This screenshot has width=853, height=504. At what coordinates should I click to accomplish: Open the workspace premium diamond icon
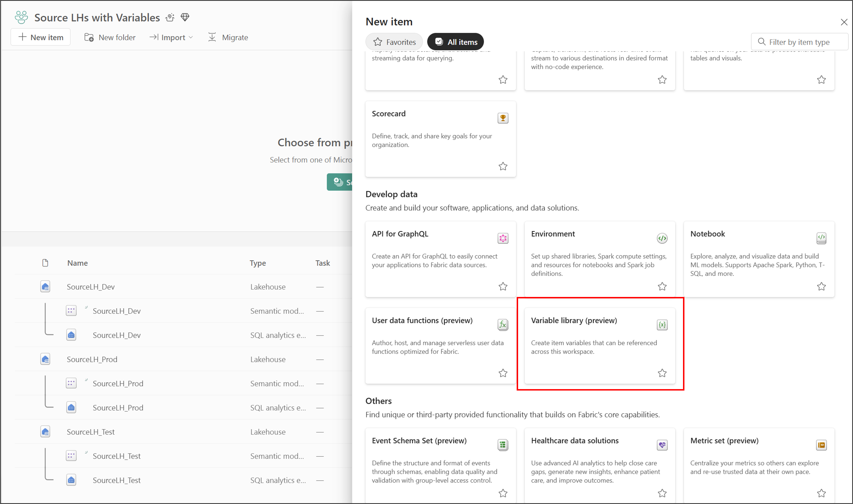click(x=185, y=17)
